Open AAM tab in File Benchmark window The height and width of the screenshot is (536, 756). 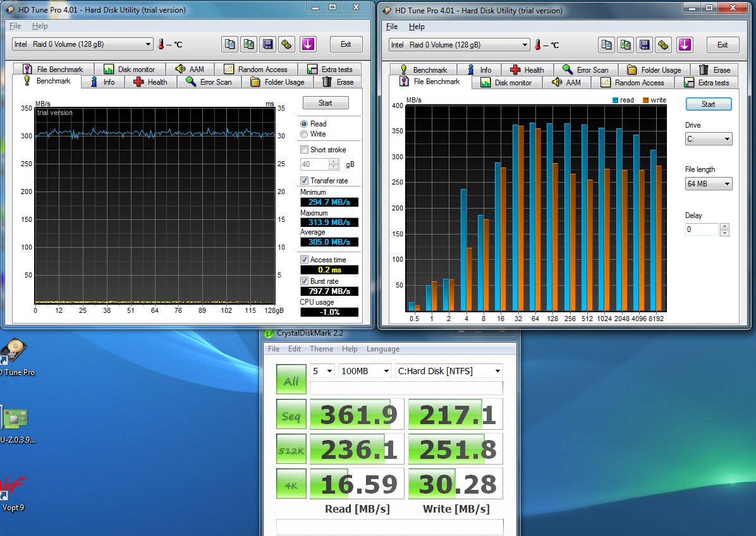[567, 83]
